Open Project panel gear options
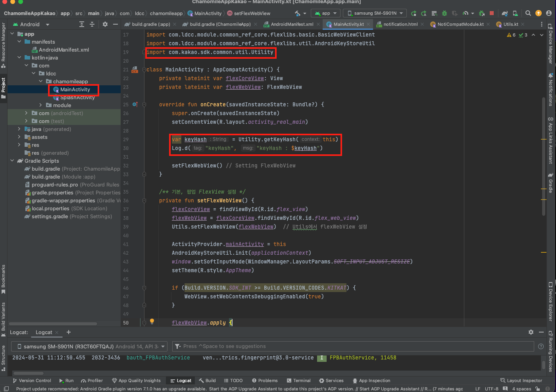The width and height of the screenshot is (556, 392). click(x=105, y=24)
